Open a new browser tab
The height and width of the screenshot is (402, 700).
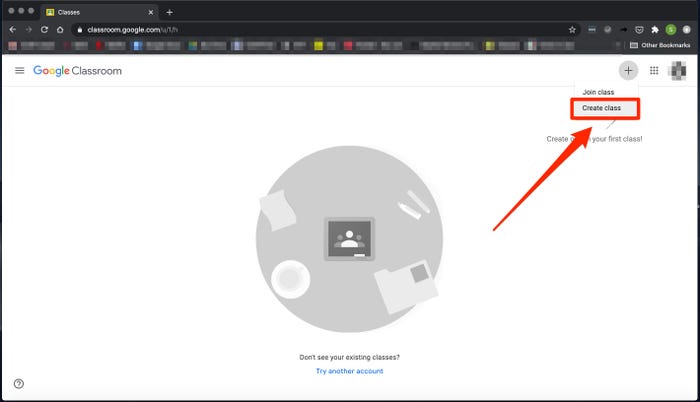pyautogui.click(x=169, y=13)
